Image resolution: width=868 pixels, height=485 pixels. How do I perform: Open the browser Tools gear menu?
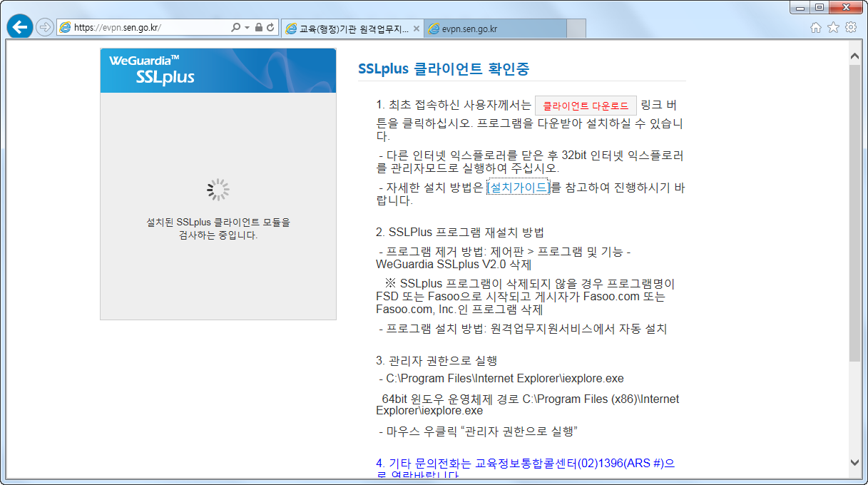point(851,27)
